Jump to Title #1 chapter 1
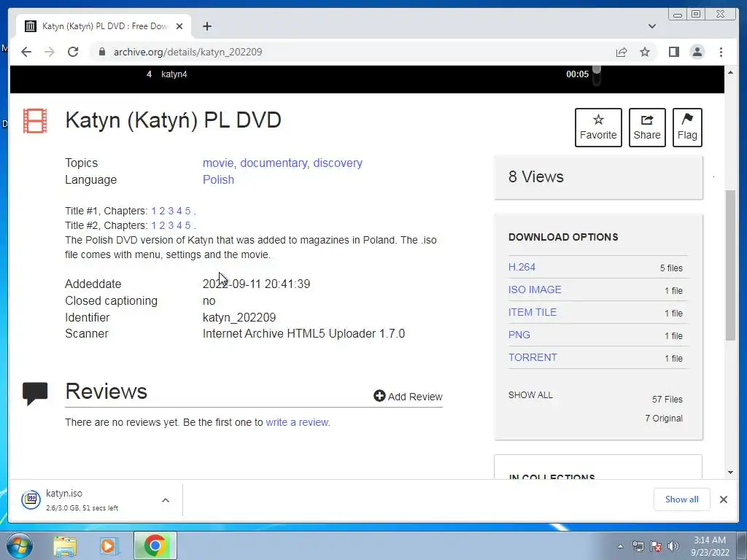Screen dimensions: 747x560 tap(154, 211)
